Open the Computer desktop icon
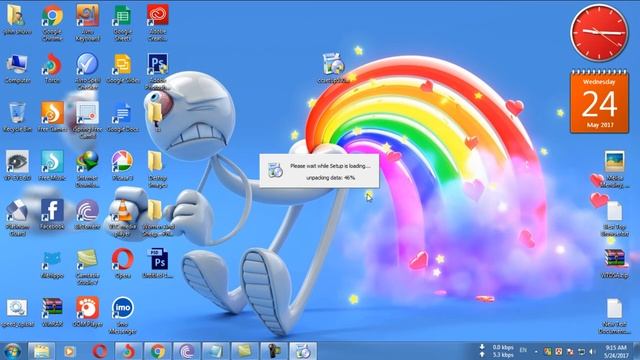This screenshot has height=360, width=640. click(x=17, y=69)
